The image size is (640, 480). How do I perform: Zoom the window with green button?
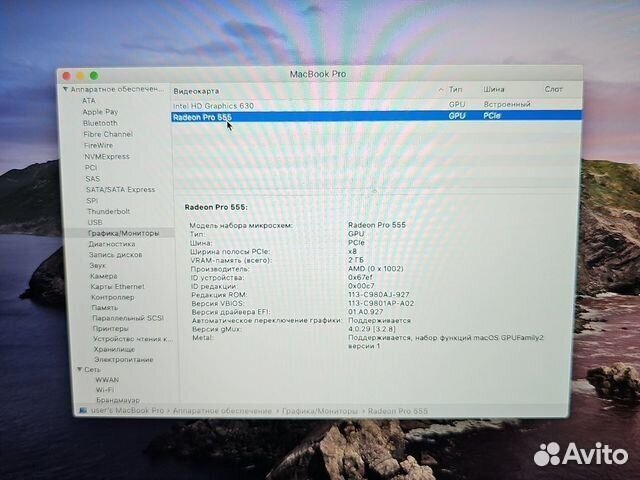[94, 76]
